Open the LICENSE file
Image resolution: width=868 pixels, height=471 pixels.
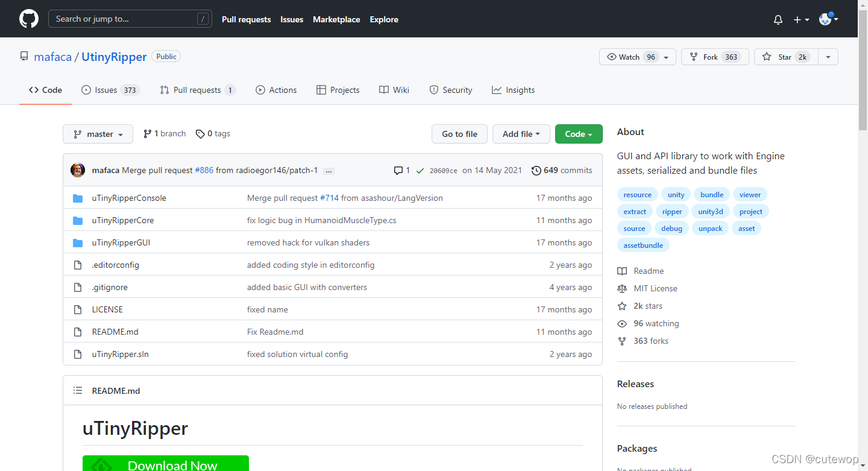107,309
